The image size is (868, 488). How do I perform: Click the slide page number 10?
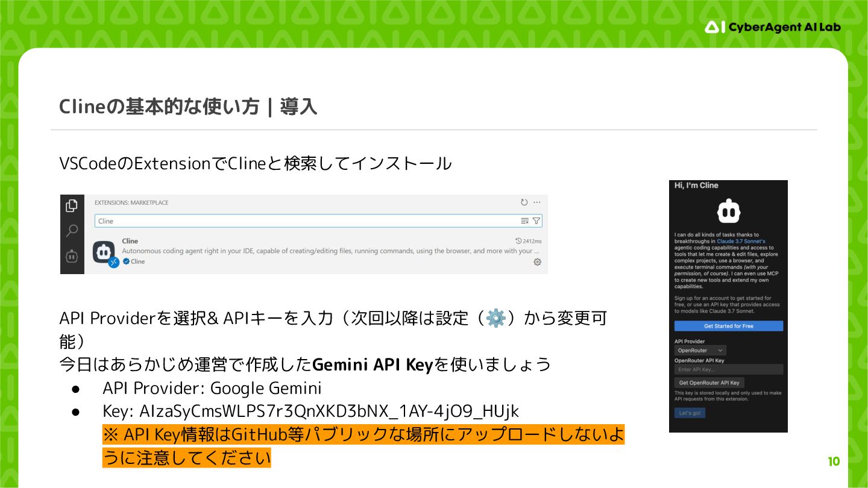(834, 462)
